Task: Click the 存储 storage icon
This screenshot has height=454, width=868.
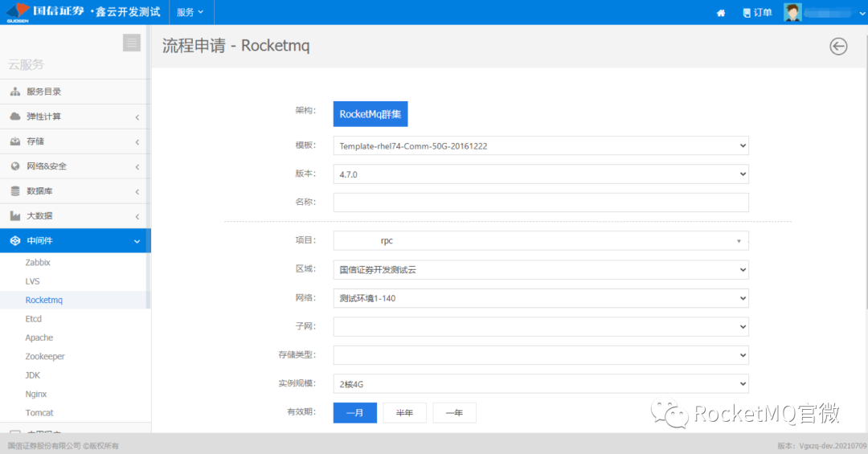Action: (15, 141)
